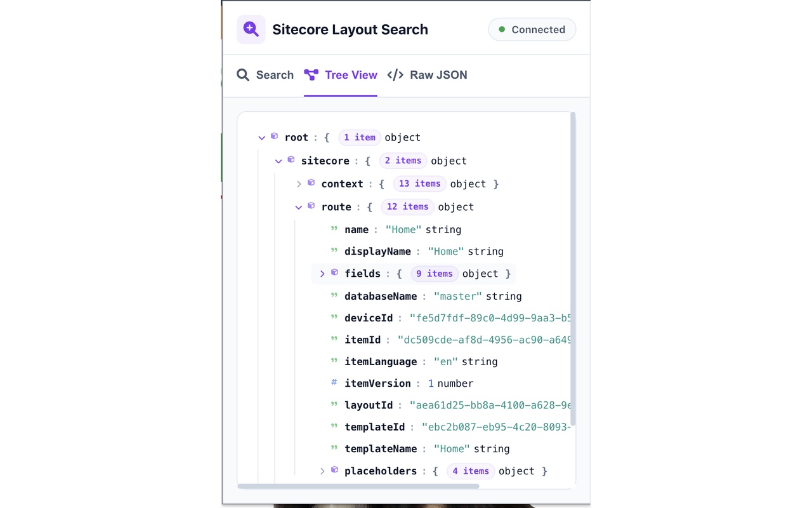
Task: Expand the context node chevron
Action: (299, 184)
